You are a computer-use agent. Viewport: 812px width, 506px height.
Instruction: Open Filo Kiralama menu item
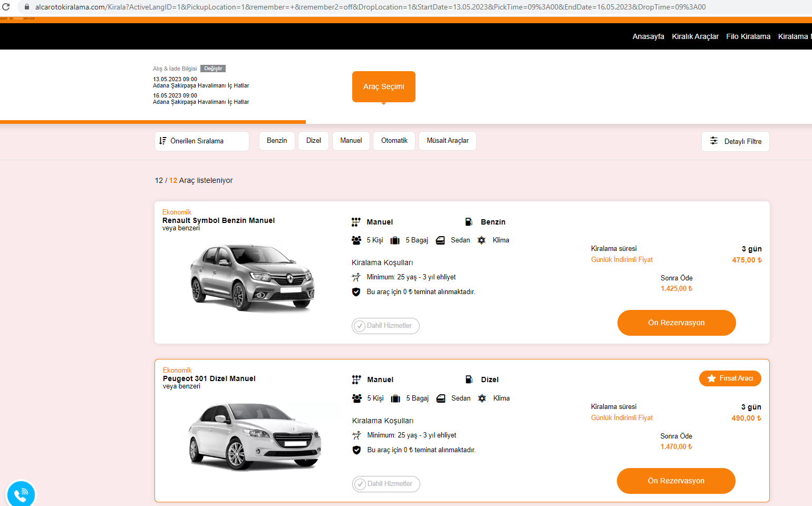[x=748, y=36]
